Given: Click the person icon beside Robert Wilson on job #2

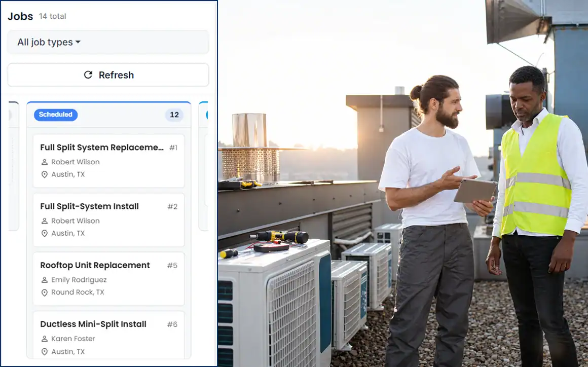Looking at the screenshot, I should (44, 221).
